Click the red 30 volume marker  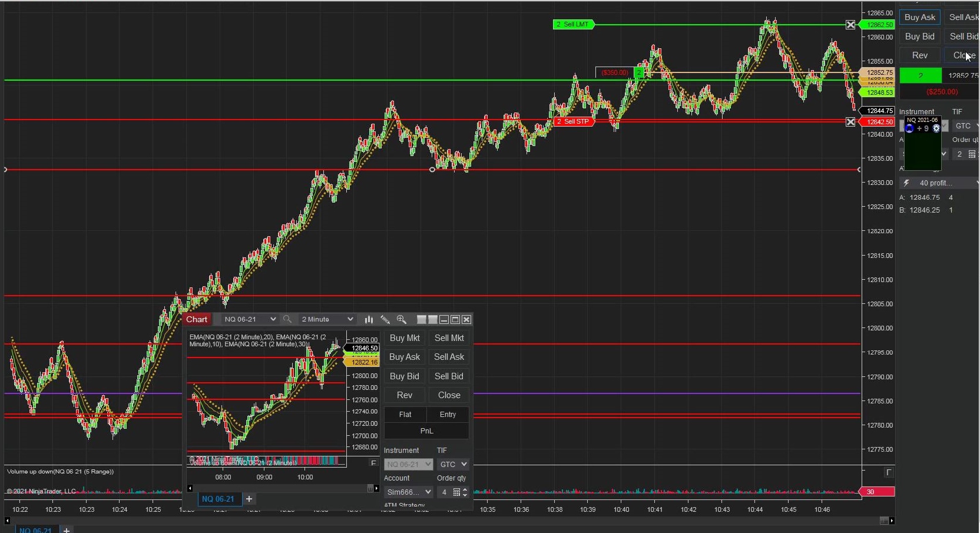click(x=876, y=492)
